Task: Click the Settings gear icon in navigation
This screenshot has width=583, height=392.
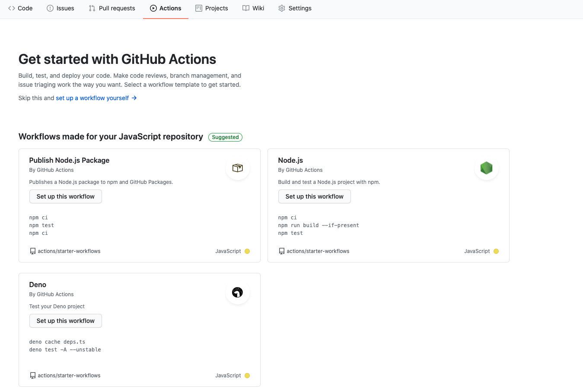Action: (x=282, y=8)
